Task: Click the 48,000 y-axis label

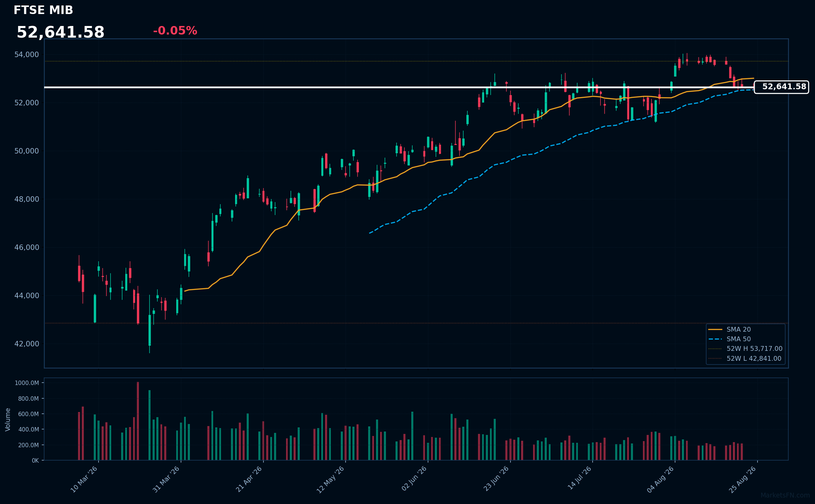Action: click(x=27, y=199)
